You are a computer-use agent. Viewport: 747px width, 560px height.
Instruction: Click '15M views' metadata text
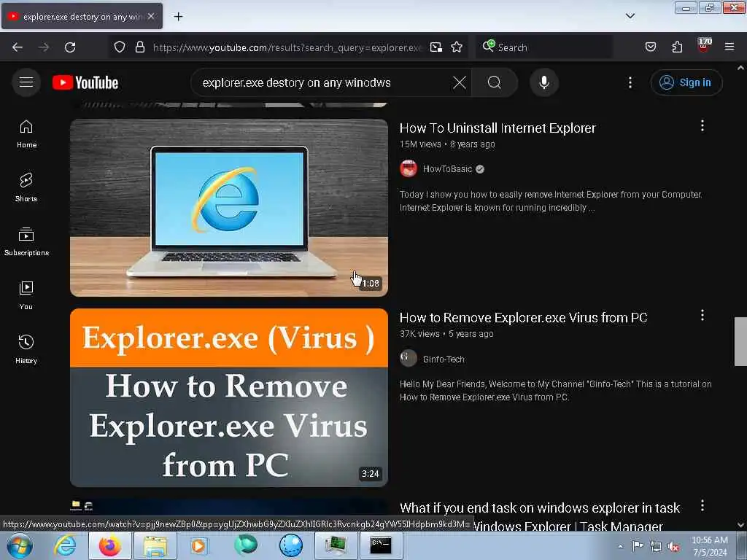click(x=420, y=144)
